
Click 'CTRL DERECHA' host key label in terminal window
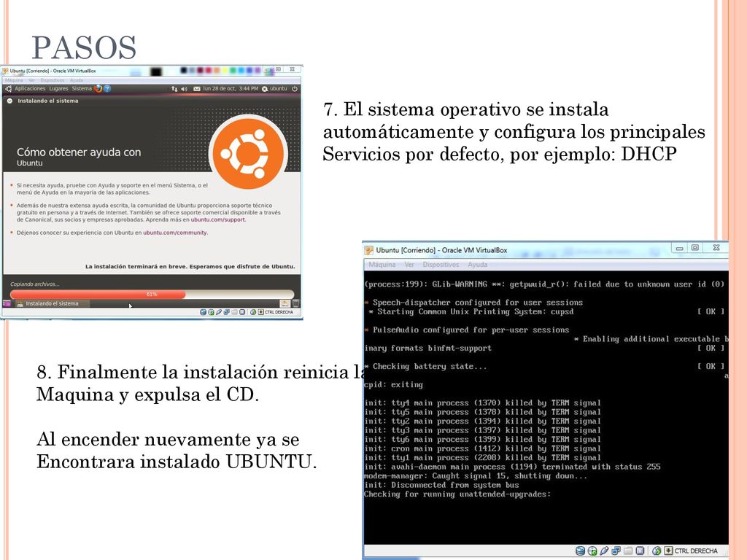[x=696, y=551]
